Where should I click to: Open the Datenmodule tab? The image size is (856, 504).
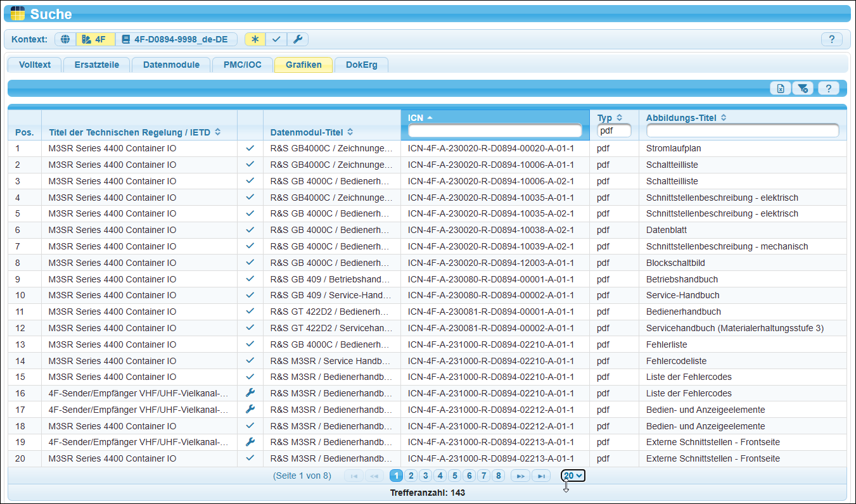point(171,65)
